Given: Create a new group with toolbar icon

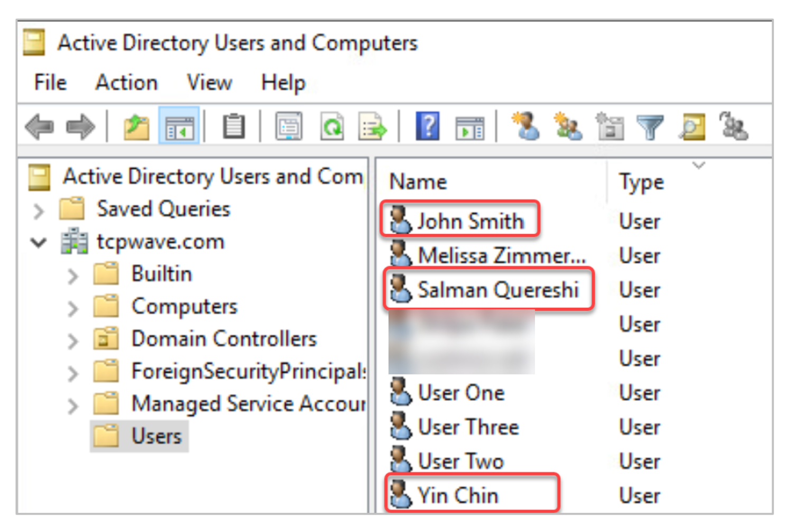Looking at the screenshot, I should [x=567, y=127].
